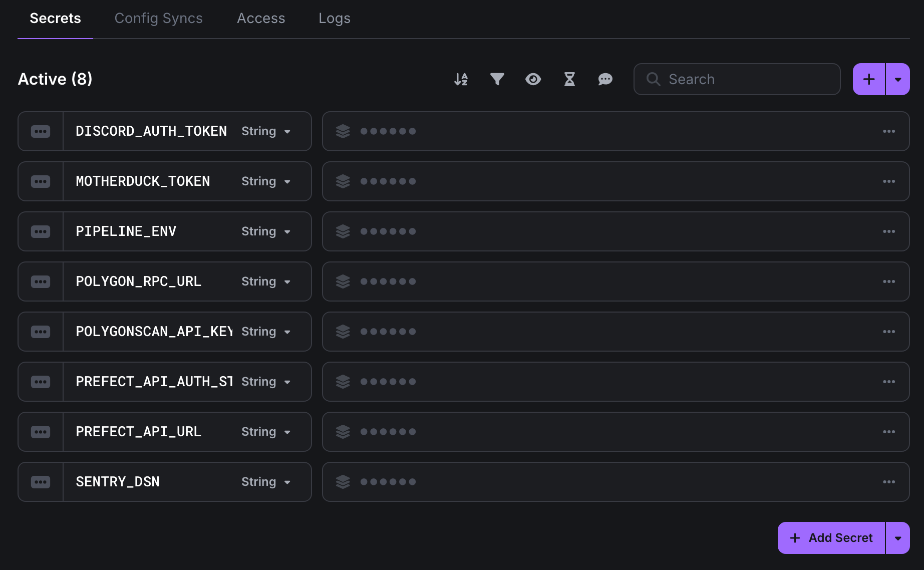The image size is (924, 570).
Task: Open the comments speech-bubble icon
Action: [605, 79]
